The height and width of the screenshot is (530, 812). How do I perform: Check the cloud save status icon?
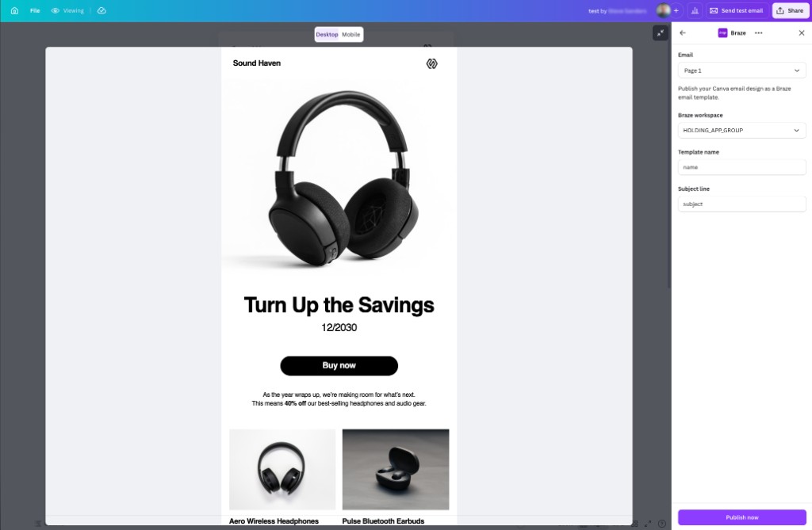101,10
